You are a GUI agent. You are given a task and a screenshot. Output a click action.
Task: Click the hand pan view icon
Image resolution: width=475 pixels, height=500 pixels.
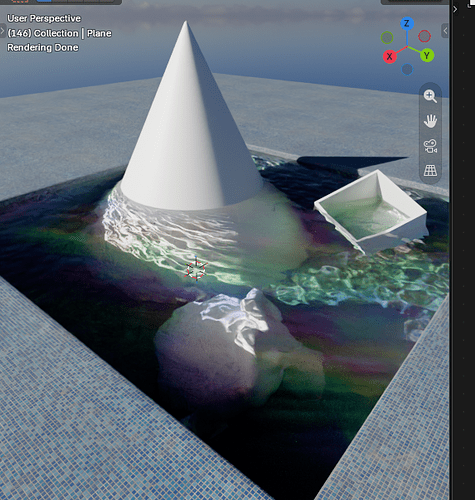pos(430,121)
